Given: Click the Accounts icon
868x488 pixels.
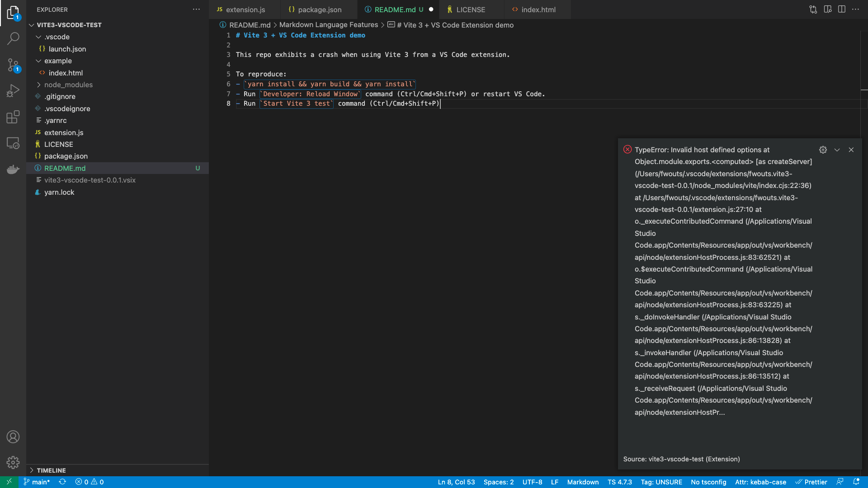Looking at the screenshot, I should tap(13, 437).
